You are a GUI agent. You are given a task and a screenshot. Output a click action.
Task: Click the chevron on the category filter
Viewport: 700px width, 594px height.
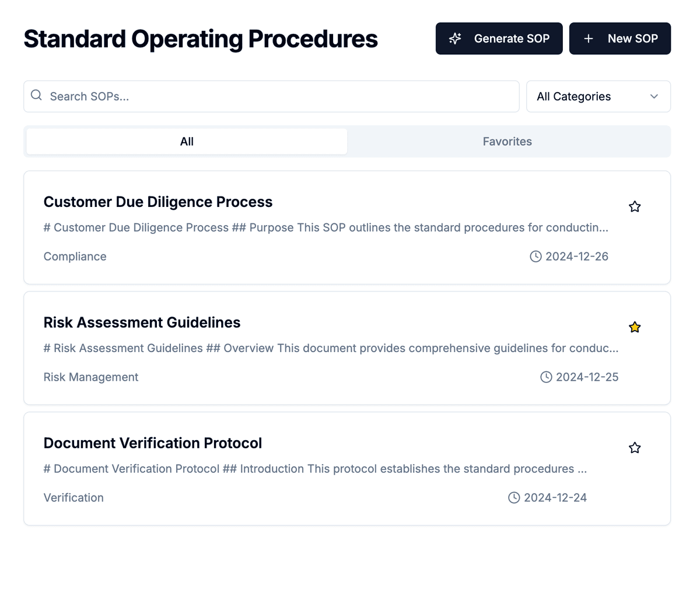pos(654,96)
